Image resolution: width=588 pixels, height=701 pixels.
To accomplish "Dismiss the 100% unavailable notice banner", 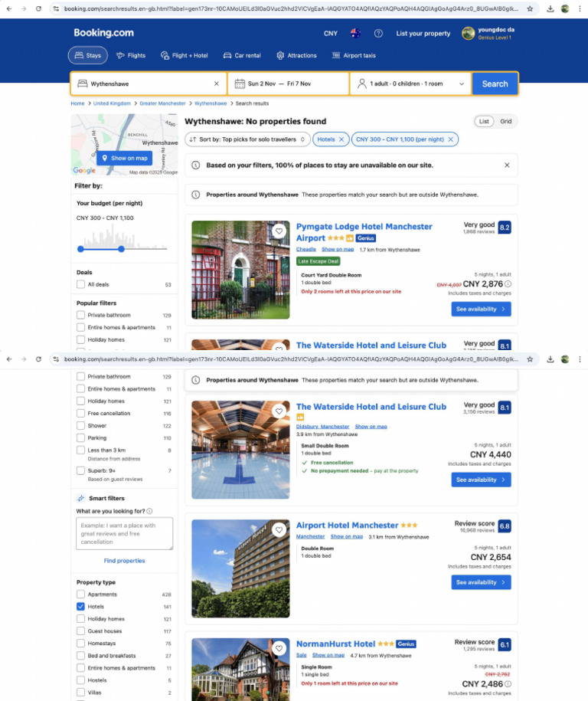I will (507, 165).
